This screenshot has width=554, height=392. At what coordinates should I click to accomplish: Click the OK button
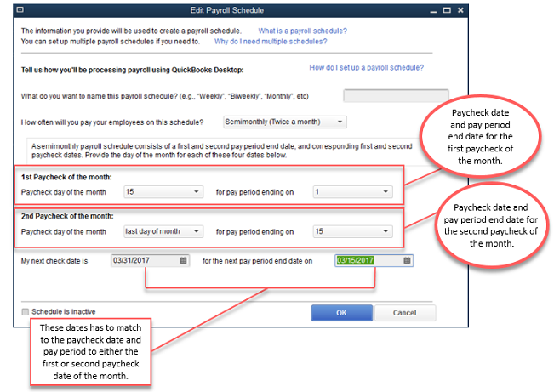pos(341,313)
